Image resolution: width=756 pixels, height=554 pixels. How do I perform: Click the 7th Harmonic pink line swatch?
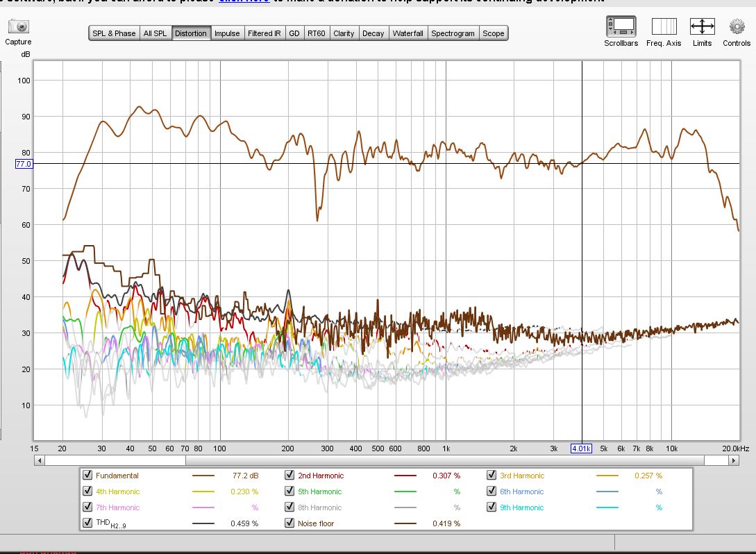[x=203, y=507]
